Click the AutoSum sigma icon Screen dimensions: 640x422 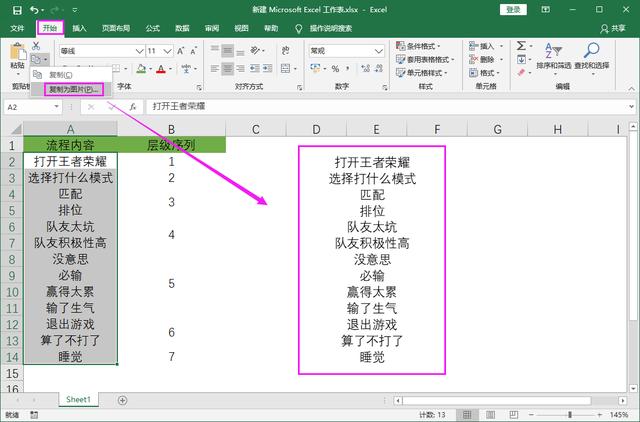(x=521, y=45)
